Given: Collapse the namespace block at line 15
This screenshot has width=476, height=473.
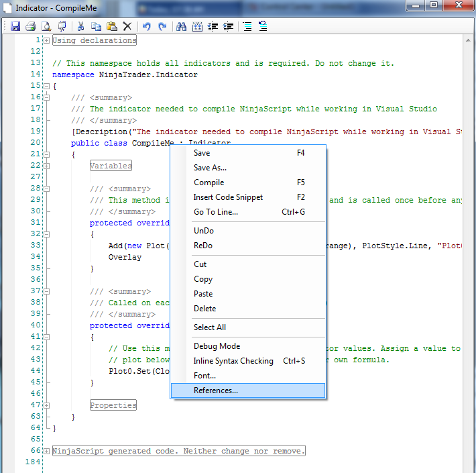Looking at the screenshot, I should click(46, 87).
